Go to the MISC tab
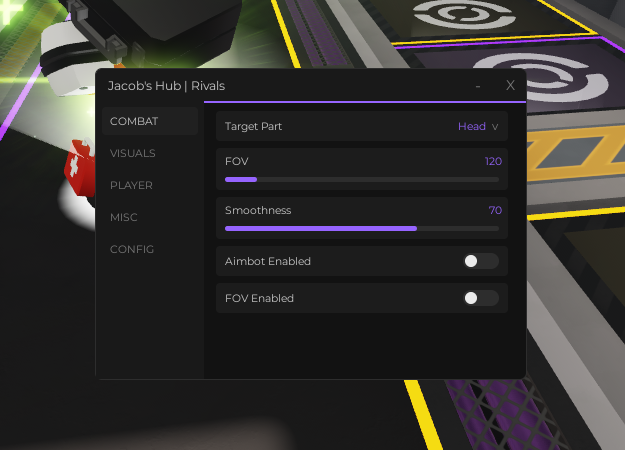Screen dimensions: 625x450 coord(124,217)
